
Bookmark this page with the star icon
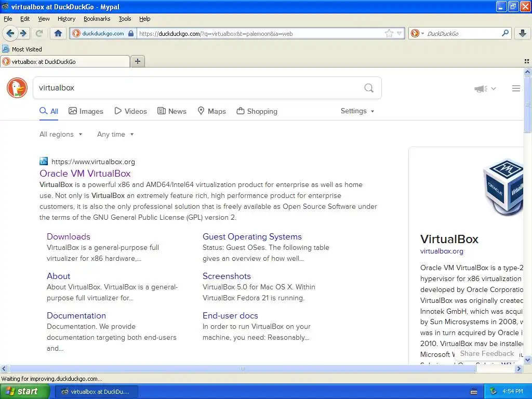coord(389,33)
